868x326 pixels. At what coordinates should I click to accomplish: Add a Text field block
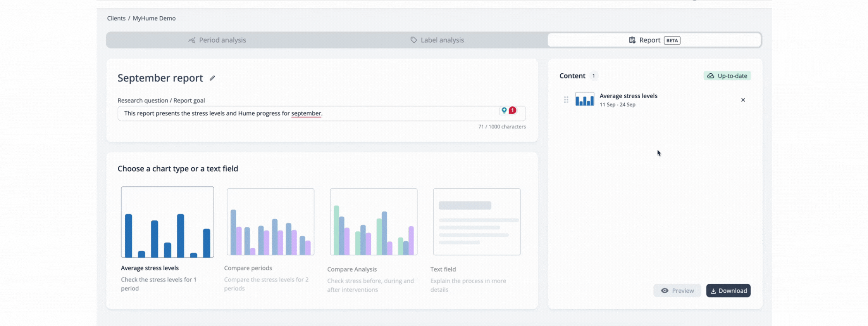476,222
